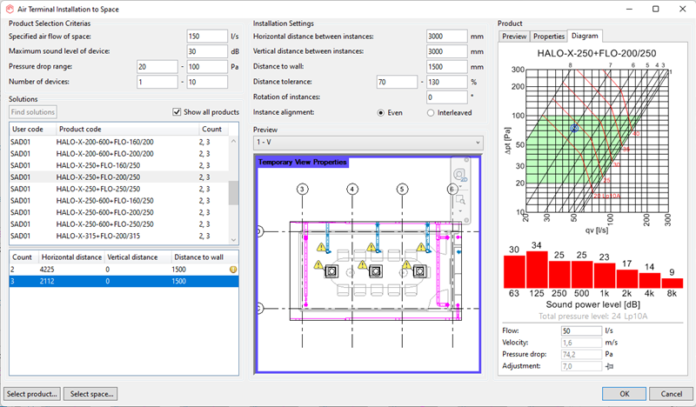Image resolution: width=696 pixels, height=407 pixels.
Task: Activate the zoom region tool in preview
Action: coord(460,200)
